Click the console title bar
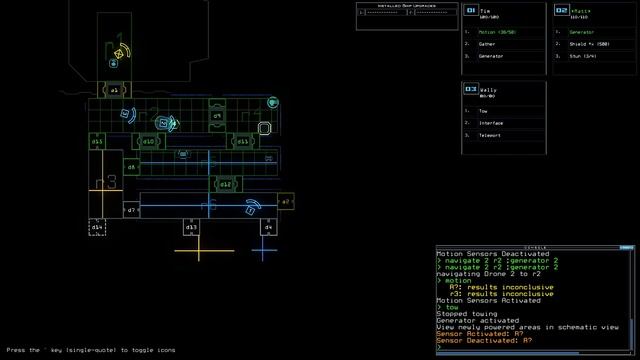Screen dimensions: 640x360 (535, 247)
